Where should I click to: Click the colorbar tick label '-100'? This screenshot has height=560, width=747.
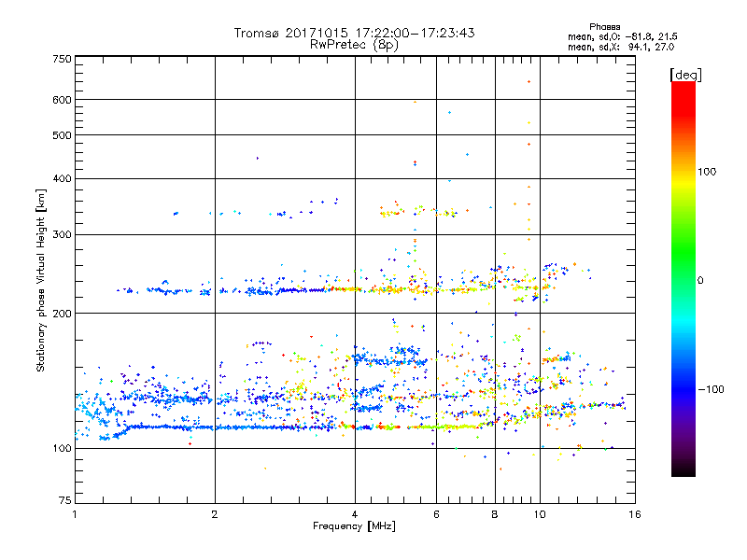[712, 389]
